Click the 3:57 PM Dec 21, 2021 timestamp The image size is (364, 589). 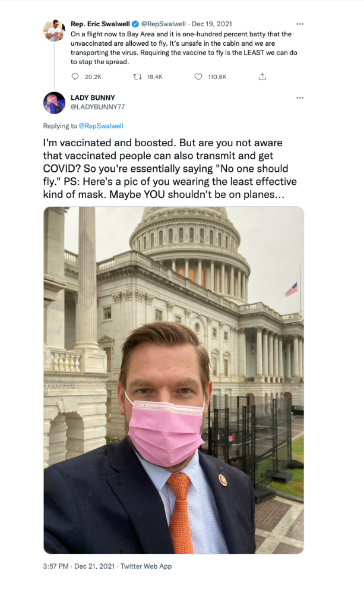coord(79,566)
